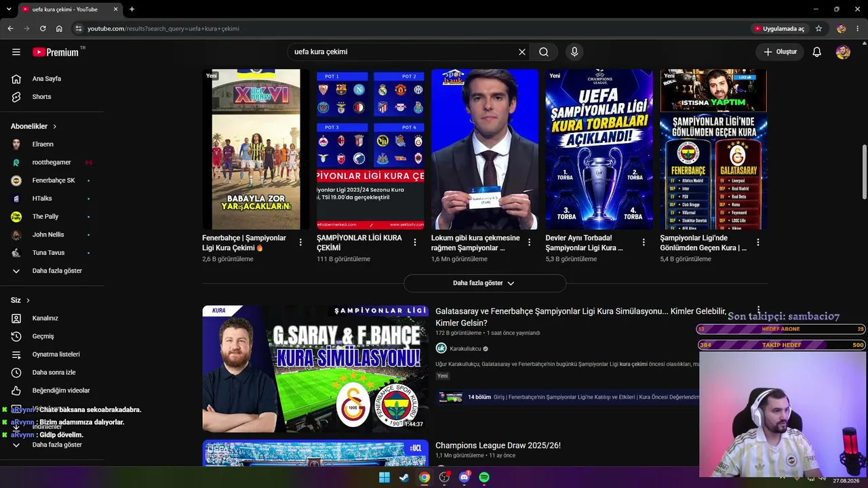Viewport: 868px width, 488px height.
Task: Bookmark this page with the star icon
Action: click(818, 28)
